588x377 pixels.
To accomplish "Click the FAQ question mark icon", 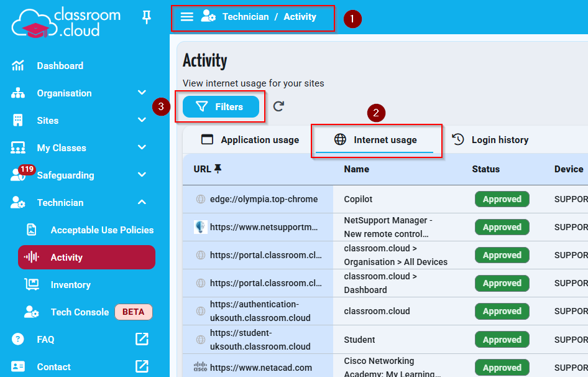I will (17, 339).
